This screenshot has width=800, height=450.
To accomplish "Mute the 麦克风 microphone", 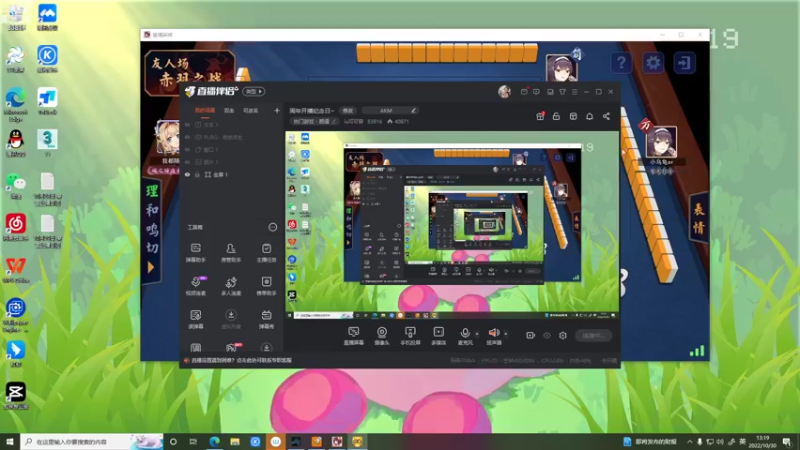I will pyautogui.click(x=465, y=336).
